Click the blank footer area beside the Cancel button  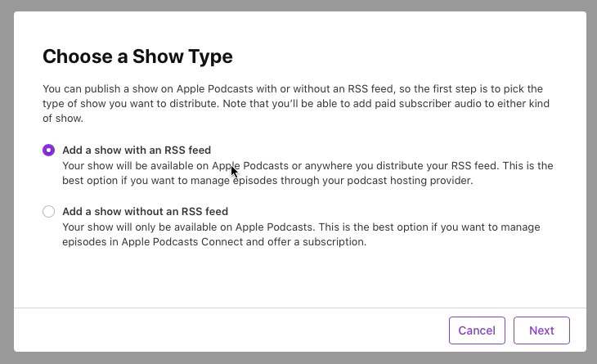(x=228, y=330)
